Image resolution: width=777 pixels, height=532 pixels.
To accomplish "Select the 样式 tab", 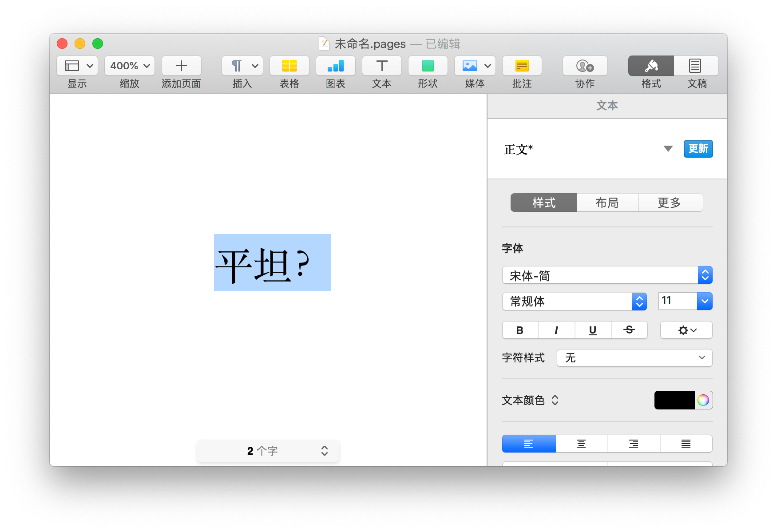I will 544,202.
